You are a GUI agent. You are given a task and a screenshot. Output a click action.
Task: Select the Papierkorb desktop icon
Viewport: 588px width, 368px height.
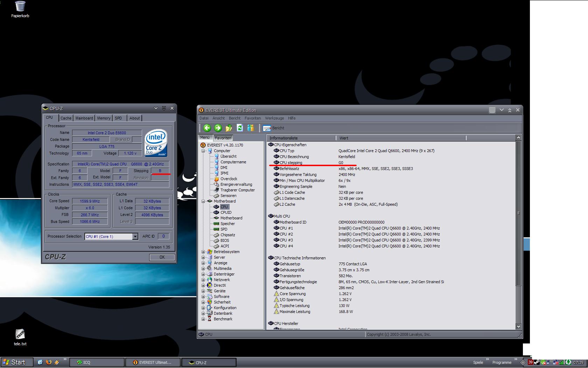click(x=20, y=9)
